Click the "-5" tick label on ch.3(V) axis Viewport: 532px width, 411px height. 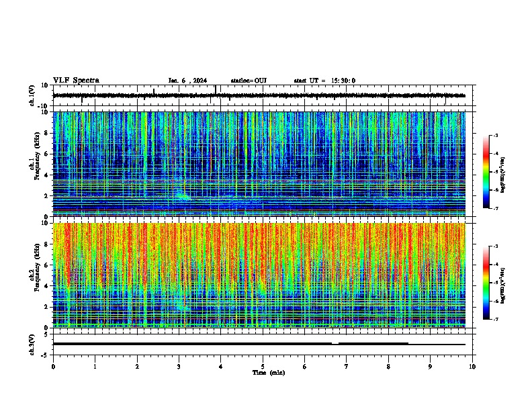(x=45, y=355)
